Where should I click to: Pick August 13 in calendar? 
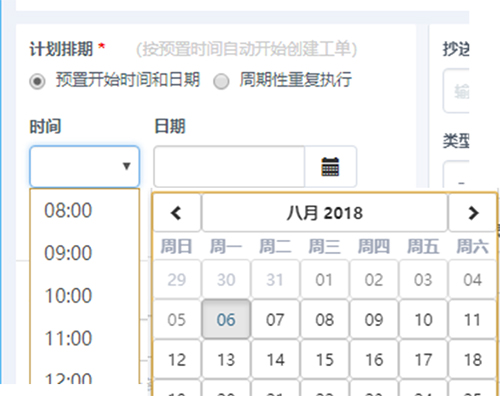click(x=226, y=360)
